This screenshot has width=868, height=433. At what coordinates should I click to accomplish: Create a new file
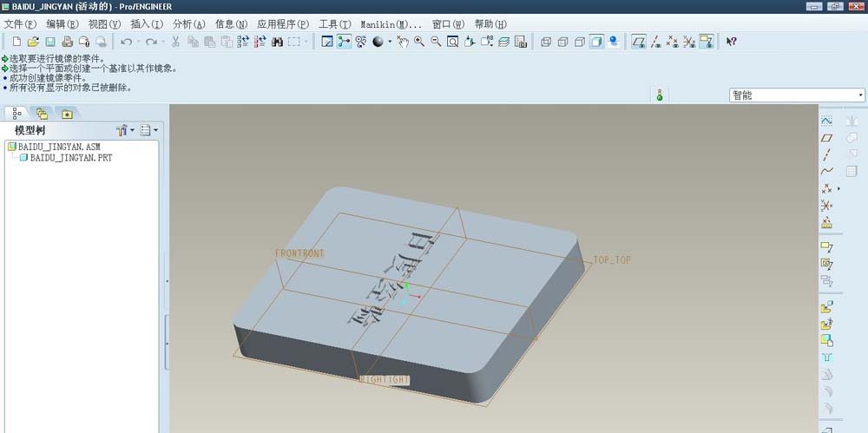click(16, 42)
